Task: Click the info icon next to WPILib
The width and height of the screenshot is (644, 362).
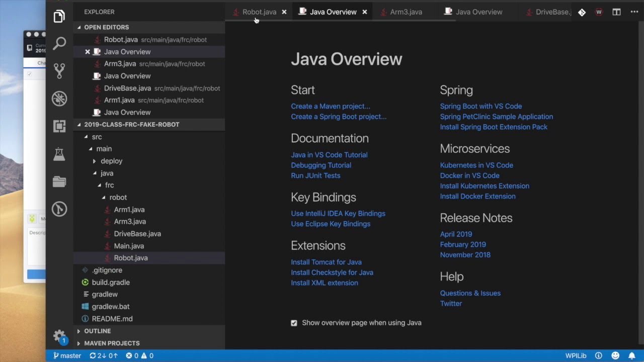Action: click(x=599, y=355)
